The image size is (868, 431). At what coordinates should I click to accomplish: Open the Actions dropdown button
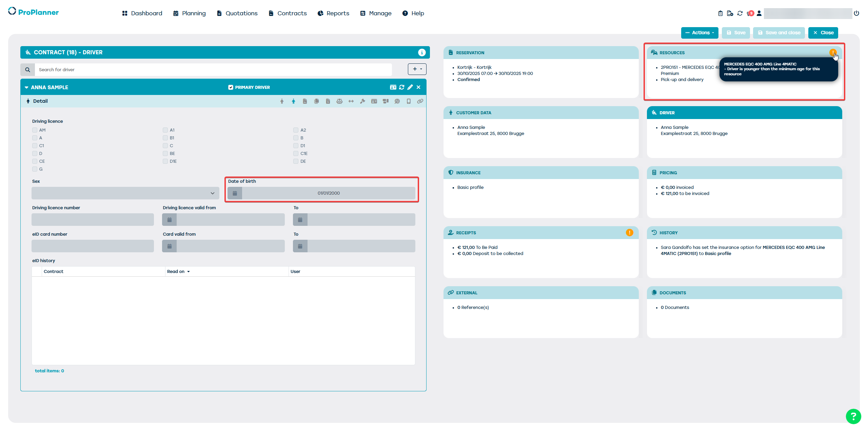pyautogui.click(x=699, y=33)
